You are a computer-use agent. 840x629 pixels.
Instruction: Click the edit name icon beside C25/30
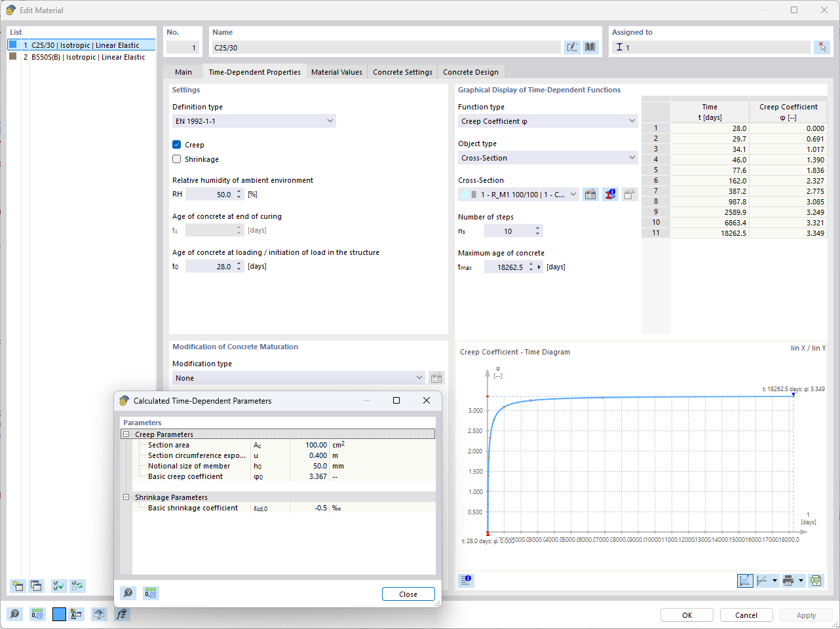tap(573, 47)
